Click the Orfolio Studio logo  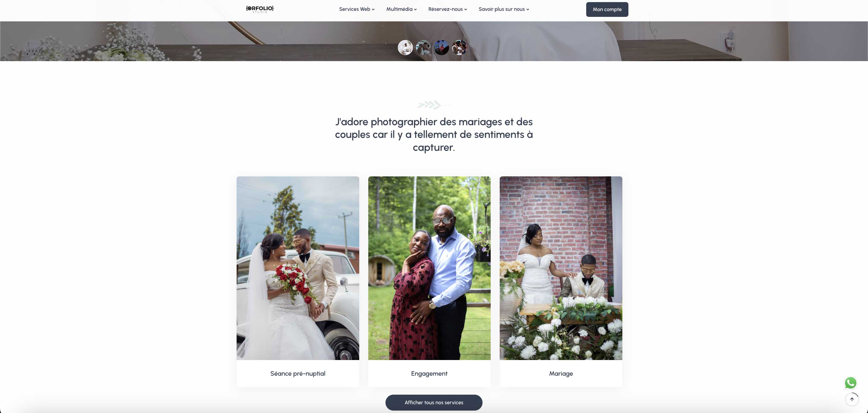[259, 9]
